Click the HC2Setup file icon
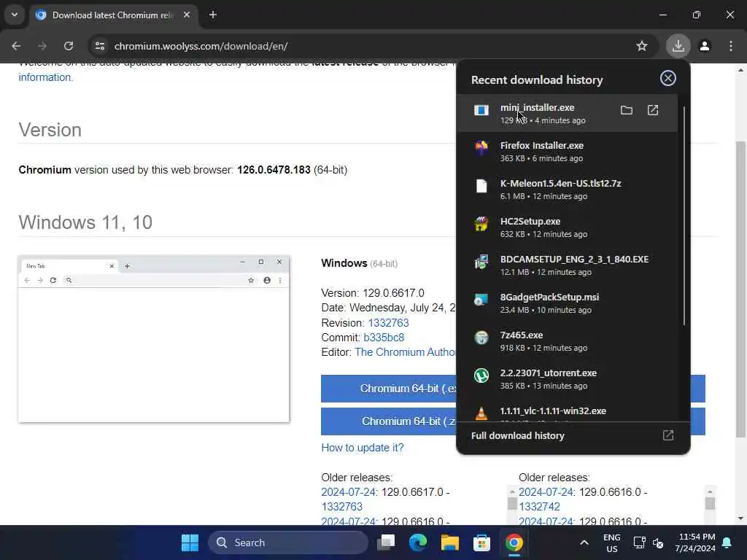This screenshot has height=560, width=747. point(481,223)
